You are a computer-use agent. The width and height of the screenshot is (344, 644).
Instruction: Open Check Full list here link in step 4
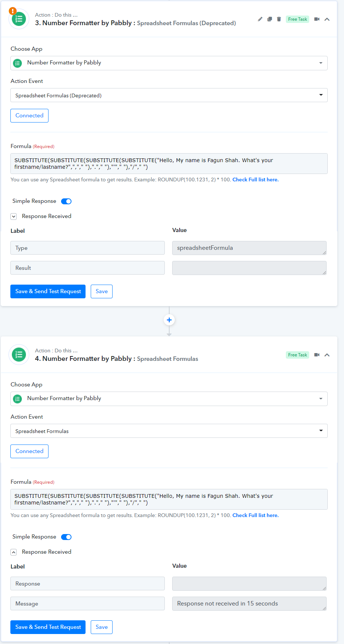click(256, 515)
